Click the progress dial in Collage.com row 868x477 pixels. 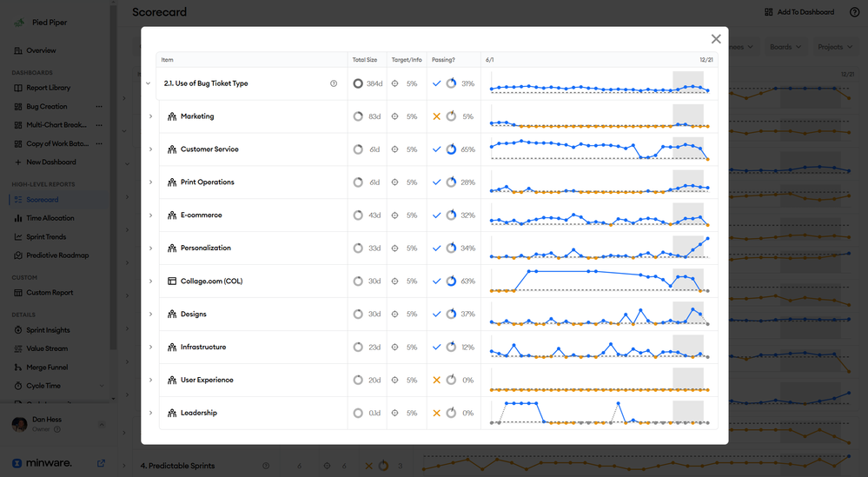click(x=451, y=282)
